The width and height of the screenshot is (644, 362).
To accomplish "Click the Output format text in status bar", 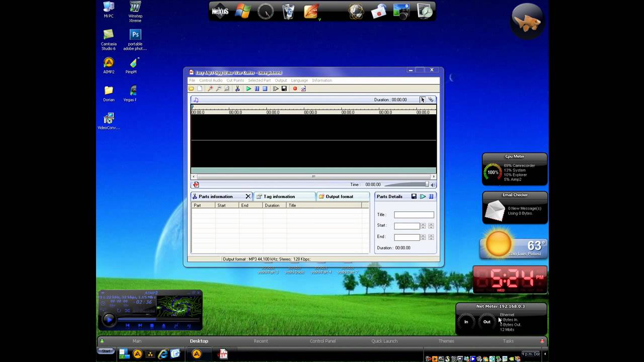I will [266, 259].
